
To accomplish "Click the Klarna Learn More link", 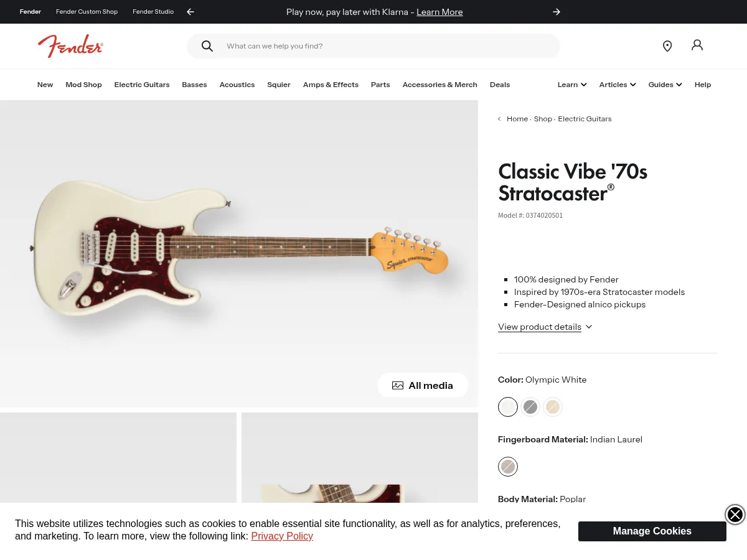I will coord(439,12).
